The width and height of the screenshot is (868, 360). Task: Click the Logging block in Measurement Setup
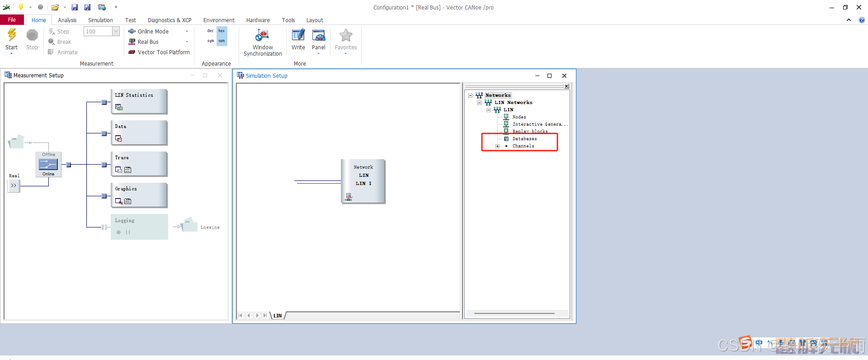click(x=139, y=227)
